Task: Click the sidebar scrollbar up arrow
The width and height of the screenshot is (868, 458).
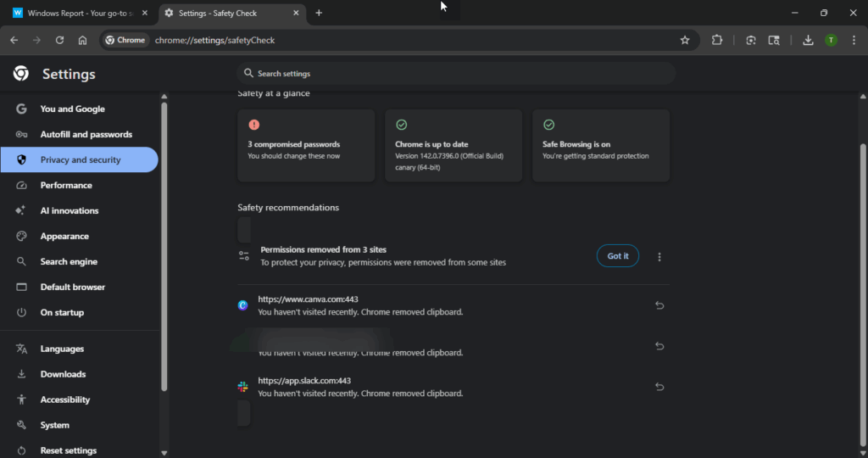Action: coord(164,97)
